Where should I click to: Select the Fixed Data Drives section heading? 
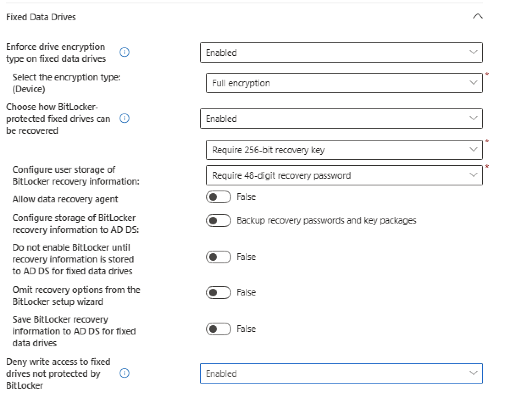[x=41, y=17]
